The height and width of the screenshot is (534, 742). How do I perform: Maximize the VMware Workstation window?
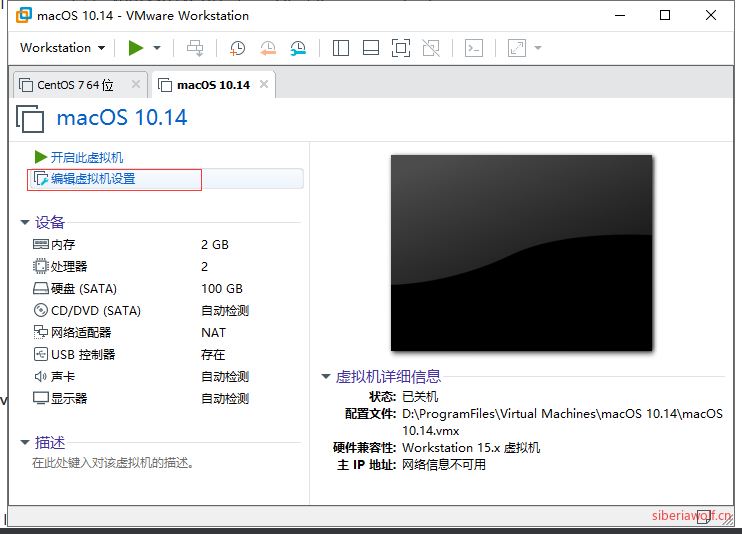(x=665, y=15)
